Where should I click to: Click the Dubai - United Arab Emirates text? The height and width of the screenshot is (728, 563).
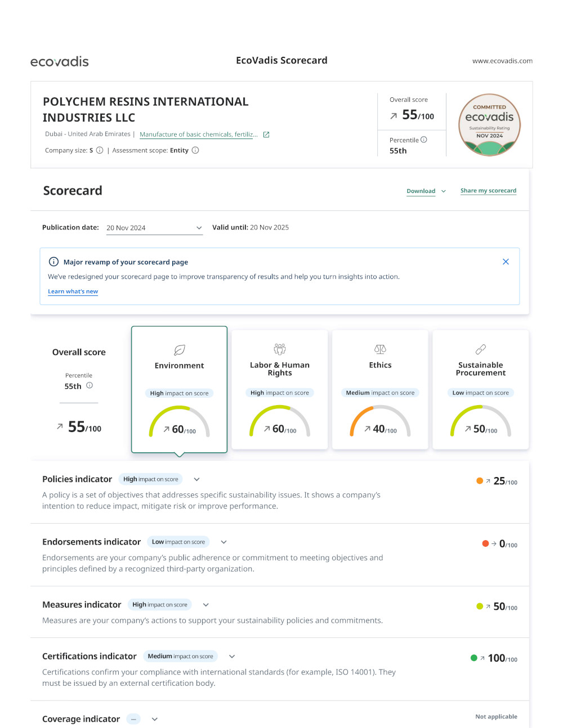(88, 134)
